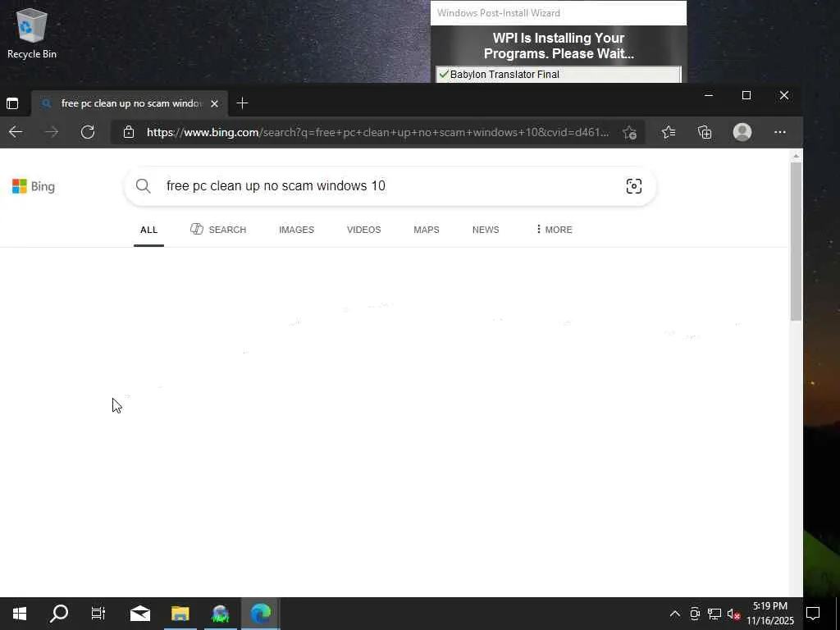This screenshot has height=630, width=840.
Task: Switch to the VIDEOS tab
Action: (x=363, y=230)
